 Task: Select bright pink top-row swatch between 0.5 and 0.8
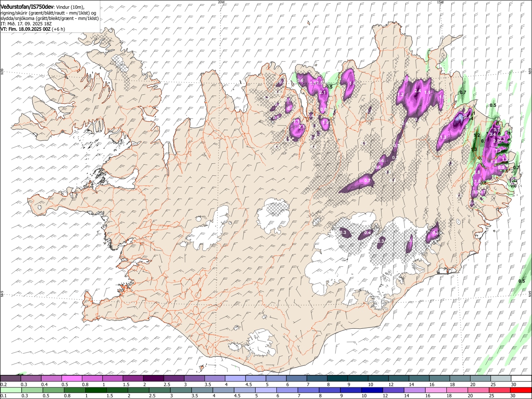point(71,379)
